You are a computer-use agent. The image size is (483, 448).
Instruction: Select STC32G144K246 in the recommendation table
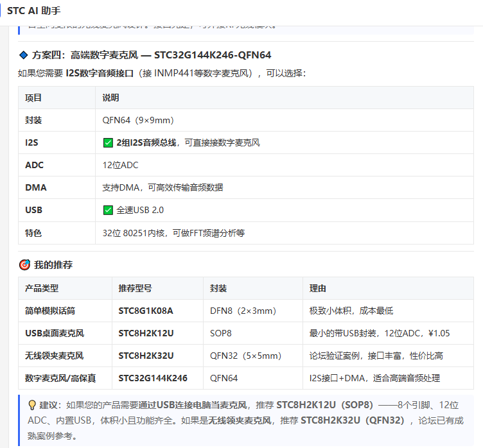coord(153,378)
